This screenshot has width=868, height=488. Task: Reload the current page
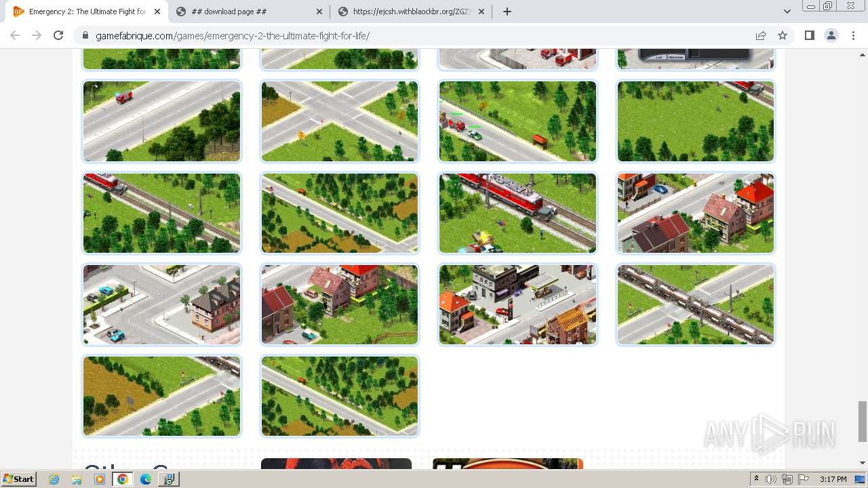(x=58, y=35)
